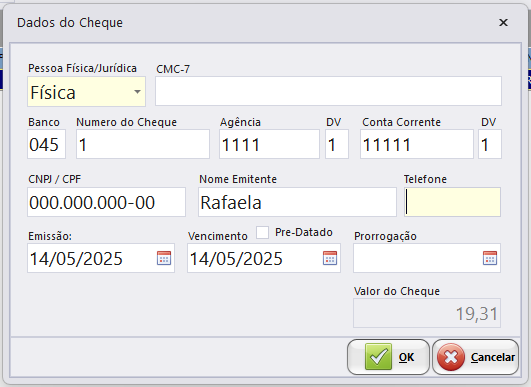
Task: Click the Numero do Cheque field
Action: [x=143, y=144]
